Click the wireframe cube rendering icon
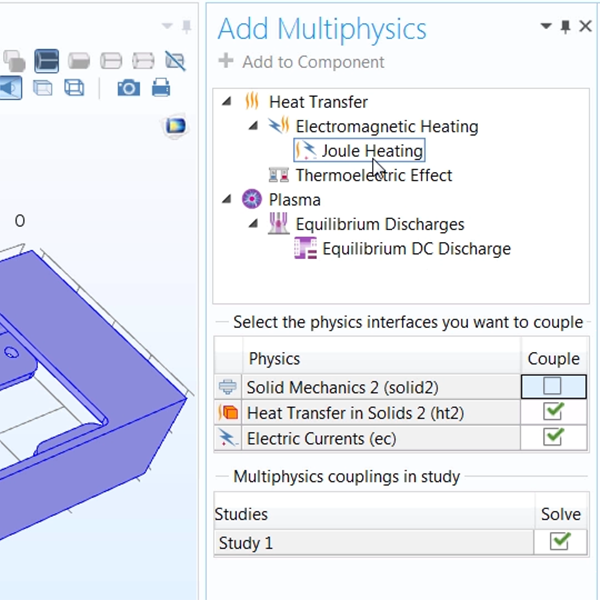 74,88
